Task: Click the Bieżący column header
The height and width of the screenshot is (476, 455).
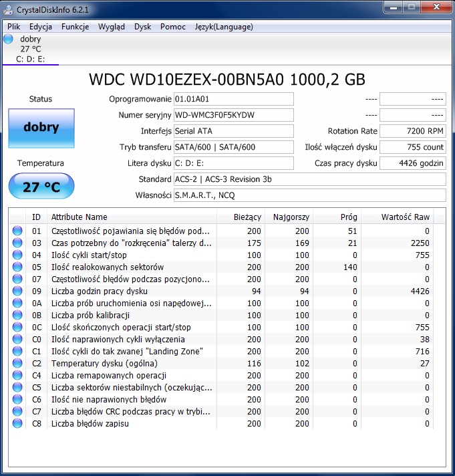Action: [241, 217]
